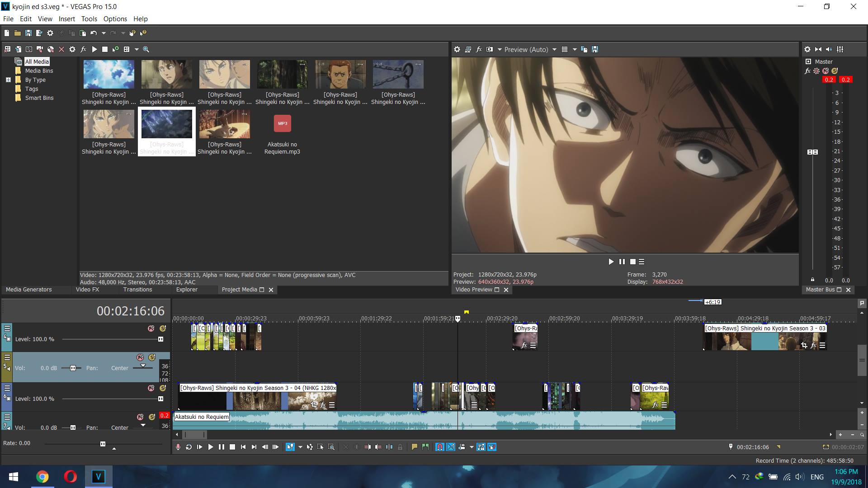Click the Downmix Output icon in Master Bus
The width and height of the screenshot is (868, 488).
[818, 49]
